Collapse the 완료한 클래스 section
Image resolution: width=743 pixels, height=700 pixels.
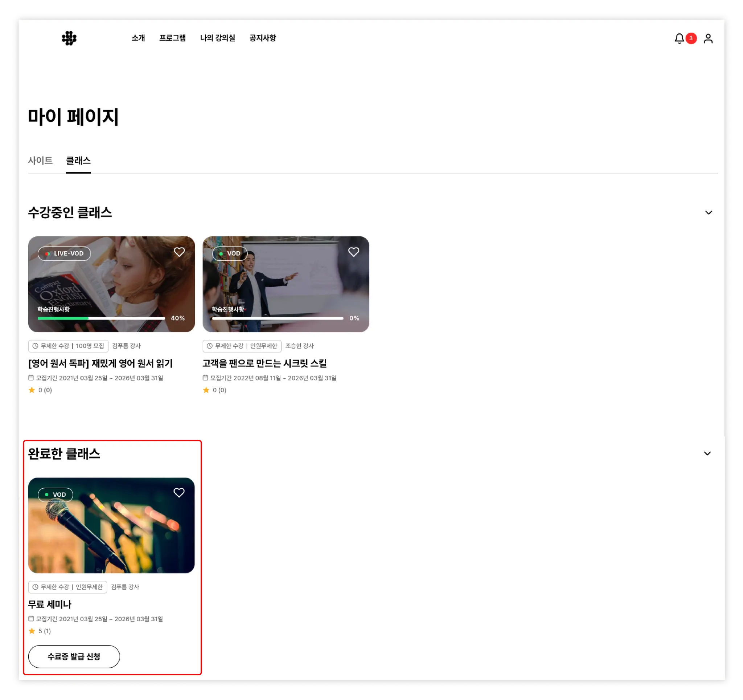point(707,453)
